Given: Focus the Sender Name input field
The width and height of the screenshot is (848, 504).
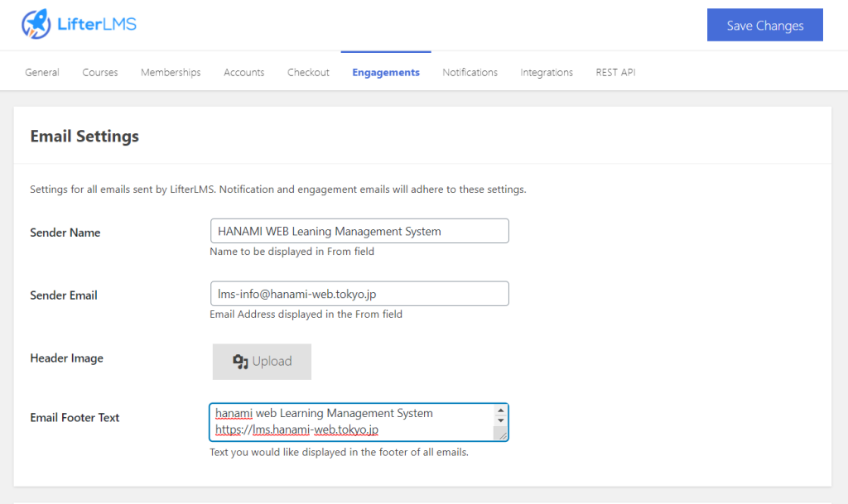Looking at the screenshot, I should point(359,231).
